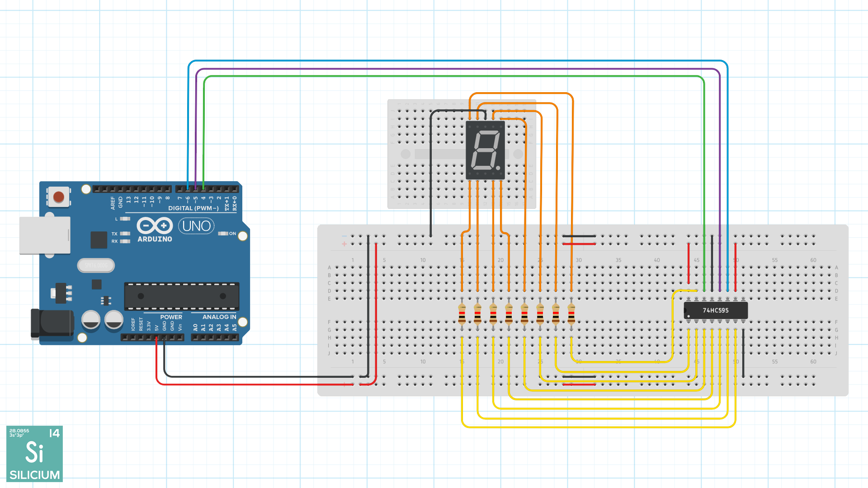Click the AREF pin on the header

pyautogui.click(x=113, y=189)
